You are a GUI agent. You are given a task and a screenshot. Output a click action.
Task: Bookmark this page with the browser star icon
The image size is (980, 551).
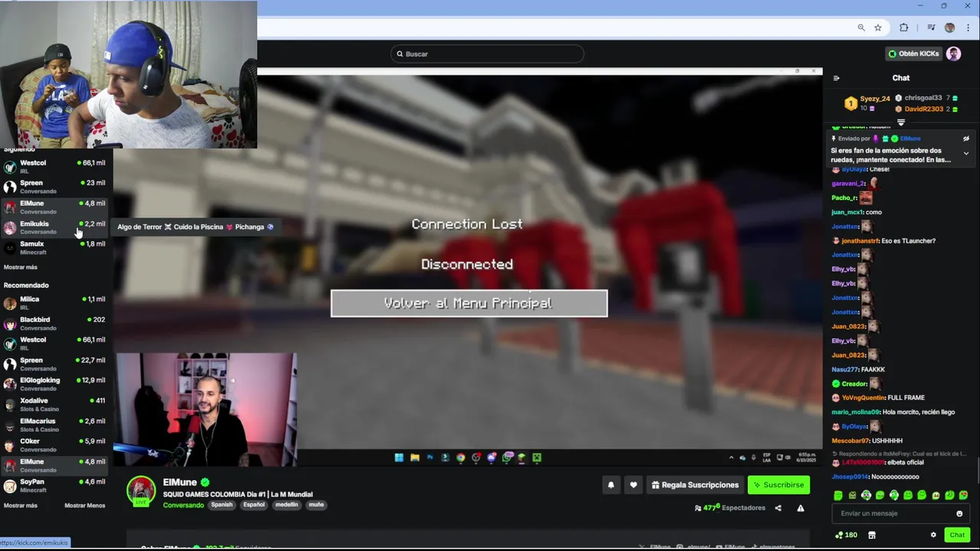(x=878, y=28)
